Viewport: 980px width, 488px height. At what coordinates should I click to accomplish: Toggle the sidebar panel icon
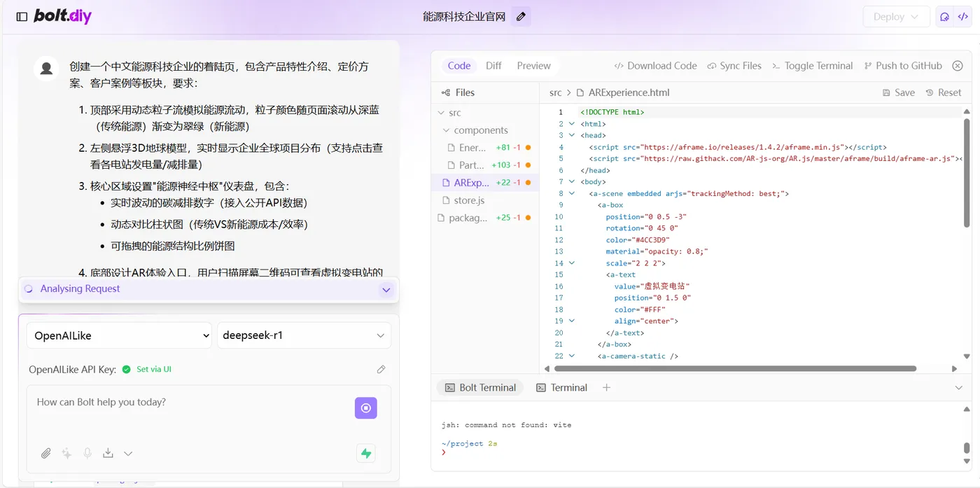point(22,17)
